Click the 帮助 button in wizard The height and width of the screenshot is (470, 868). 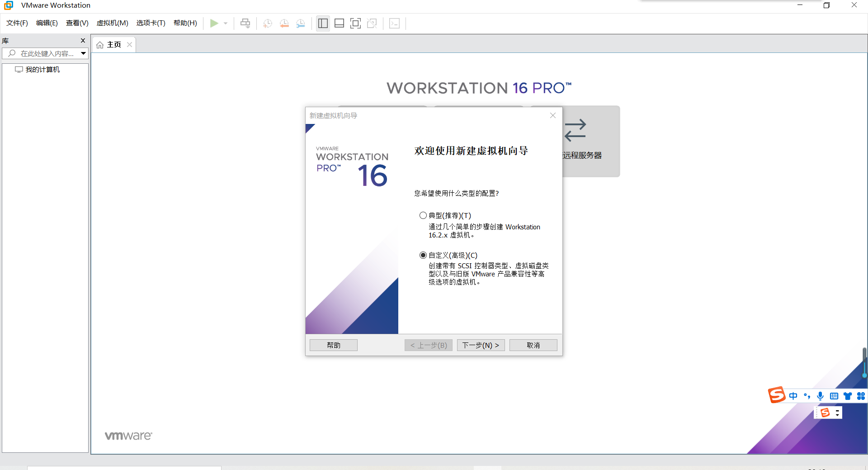(x=334, y=345)
